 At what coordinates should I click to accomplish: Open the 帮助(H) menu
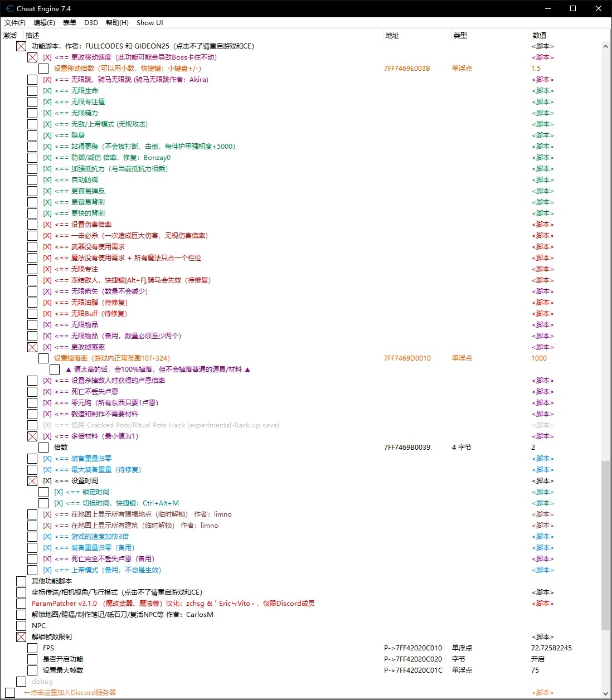117,23
